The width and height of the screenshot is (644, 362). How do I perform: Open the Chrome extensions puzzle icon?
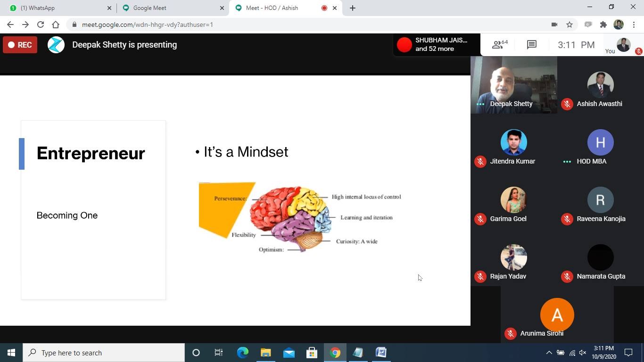pos(603,25)
